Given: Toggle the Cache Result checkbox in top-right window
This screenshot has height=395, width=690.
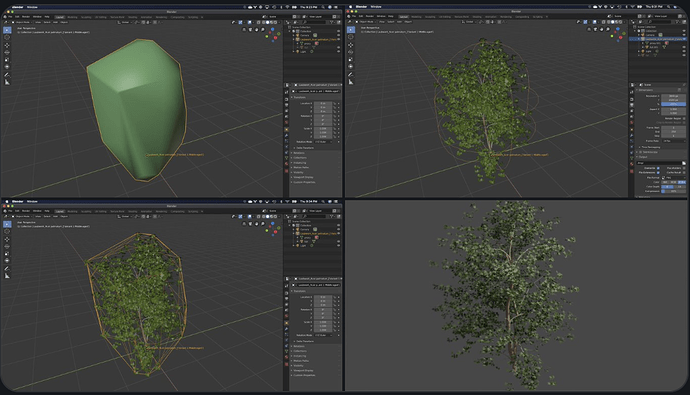Looking at the screenshot, I should point(684,172).
